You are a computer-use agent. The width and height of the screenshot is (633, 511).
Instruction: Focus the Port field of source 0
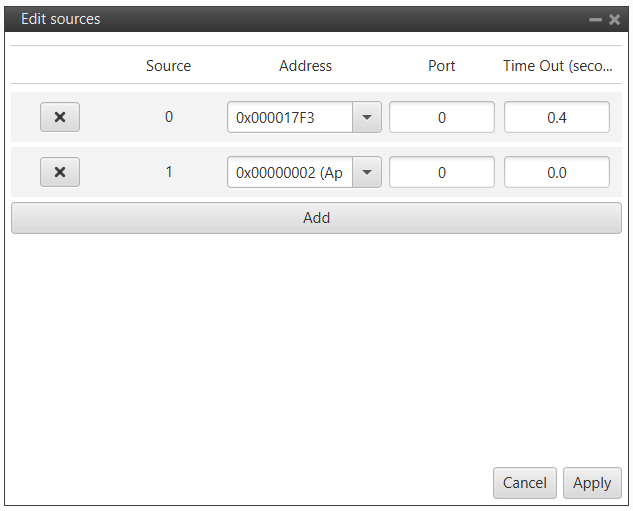441,117
